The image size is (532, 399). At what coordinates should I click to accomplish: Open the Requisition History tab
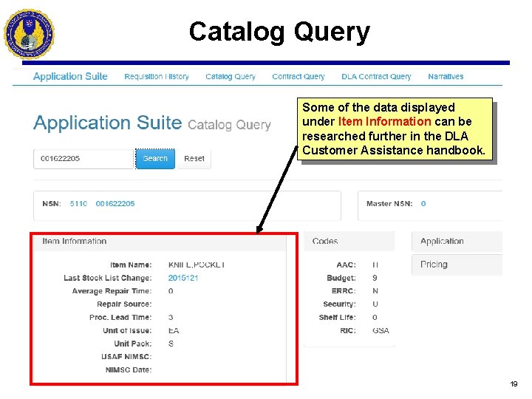point(157,77)
